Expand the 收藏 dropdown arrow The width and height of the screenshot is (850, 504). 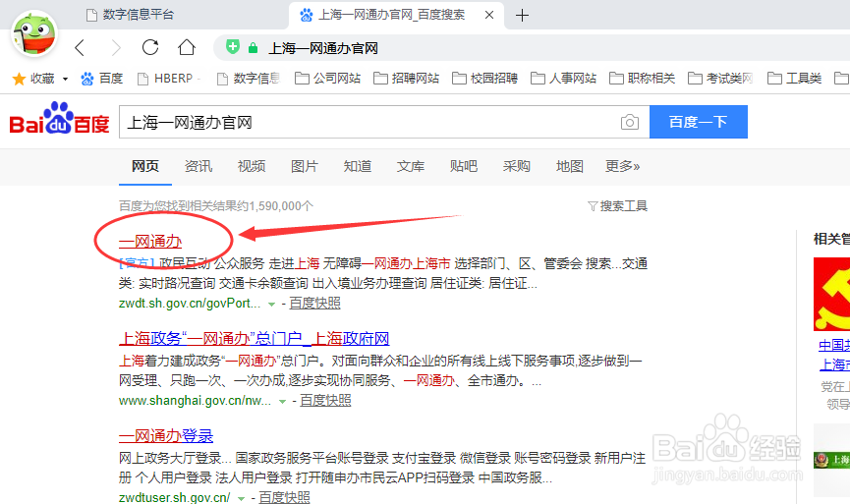[65, 80]
